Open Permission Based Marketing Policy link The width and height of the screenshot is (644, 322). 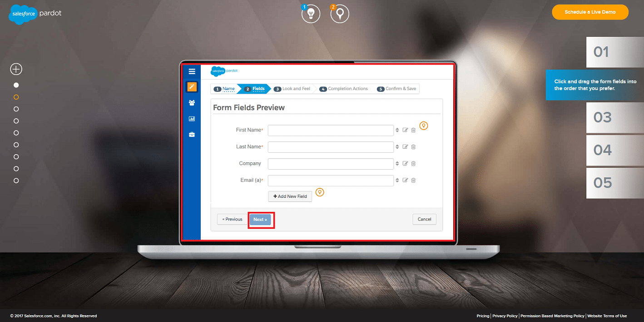[x=552, y=316]
